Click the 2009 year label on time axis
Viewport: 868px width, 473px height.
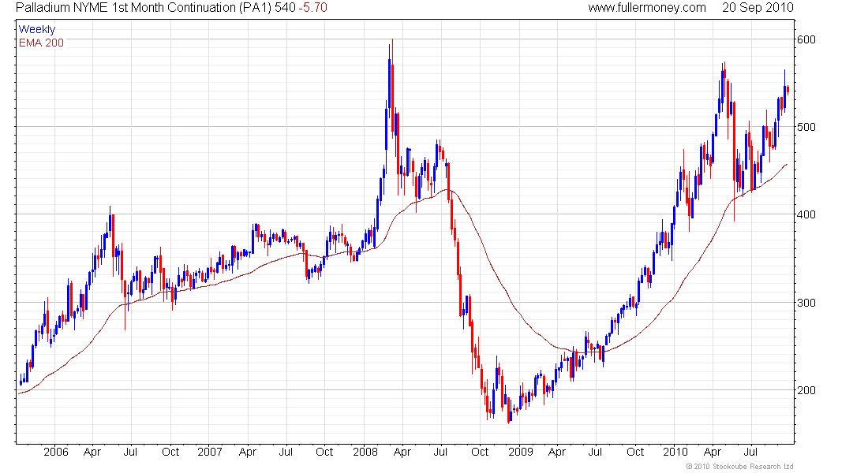click(520, 452)
